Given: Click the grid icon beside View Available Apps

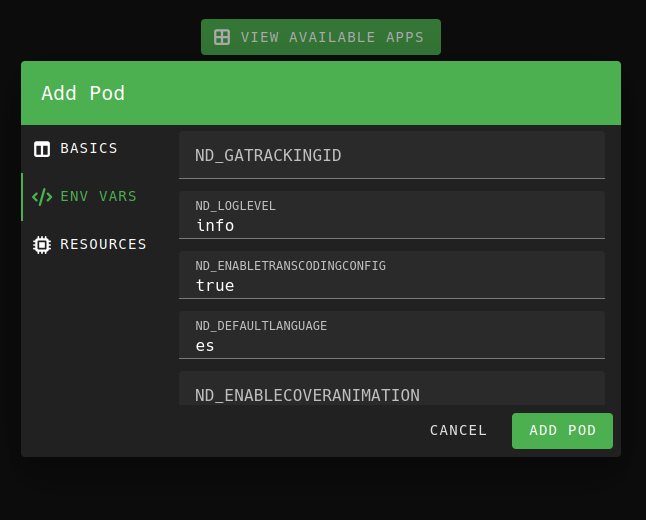Looking at the screenshot, I should (x=222, y=37).
